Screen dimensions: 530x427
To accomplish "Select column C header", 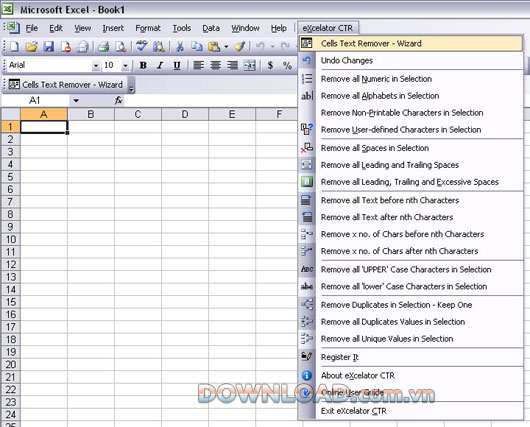I will point(138,114).
